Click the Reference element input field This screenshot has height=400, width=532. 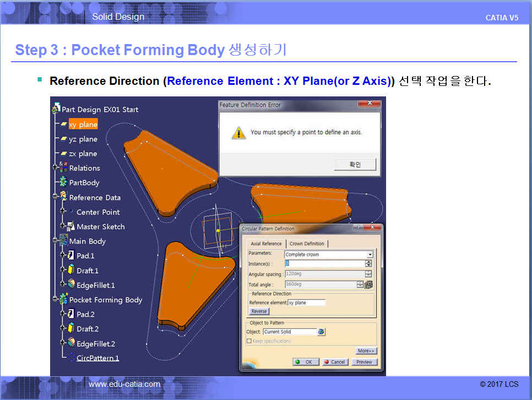pyautogui.click(x=306, y=302)
